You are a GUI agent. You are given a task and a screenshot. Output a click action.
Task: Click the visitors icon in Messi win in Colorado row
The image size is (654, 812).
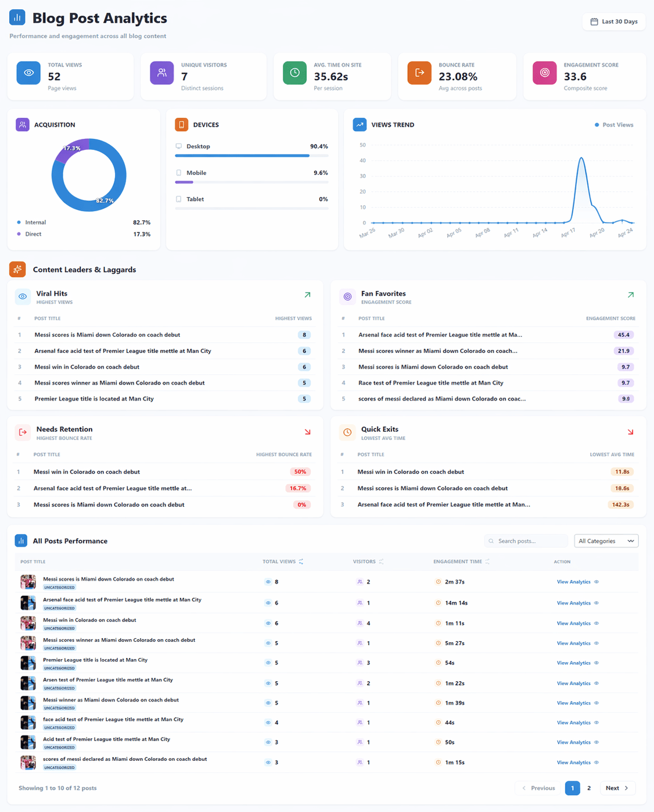(360, 623)
